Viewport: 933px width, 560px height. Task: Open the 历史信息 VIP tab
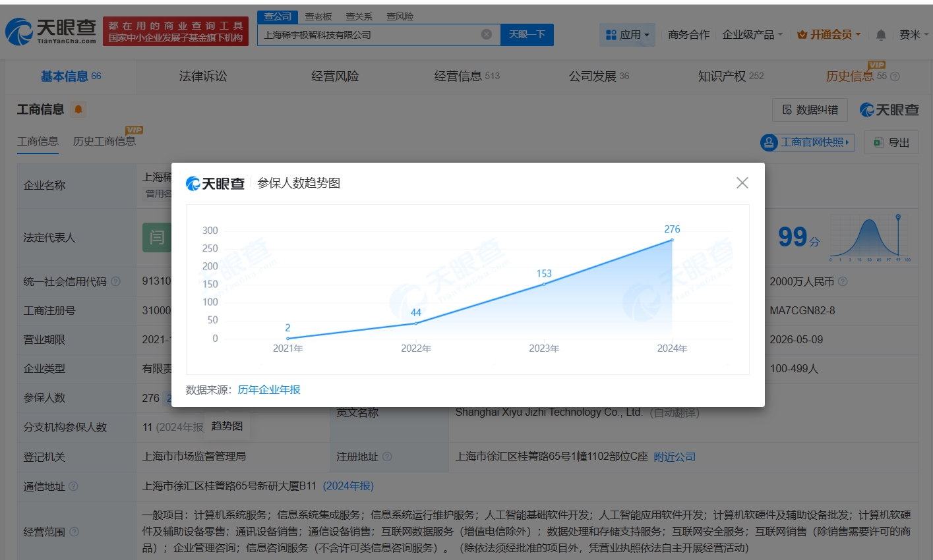(x=856, y=75)
